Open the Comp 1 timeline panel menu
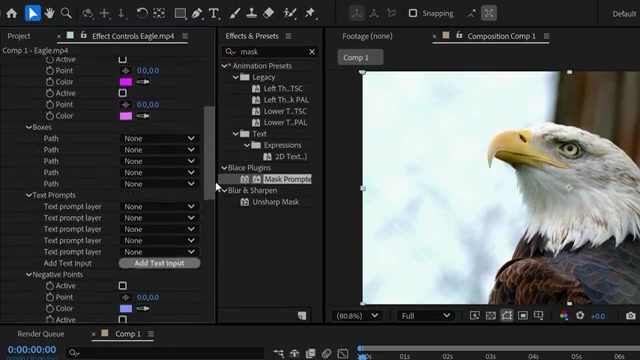The image size is (640, 360). point(151,334)
